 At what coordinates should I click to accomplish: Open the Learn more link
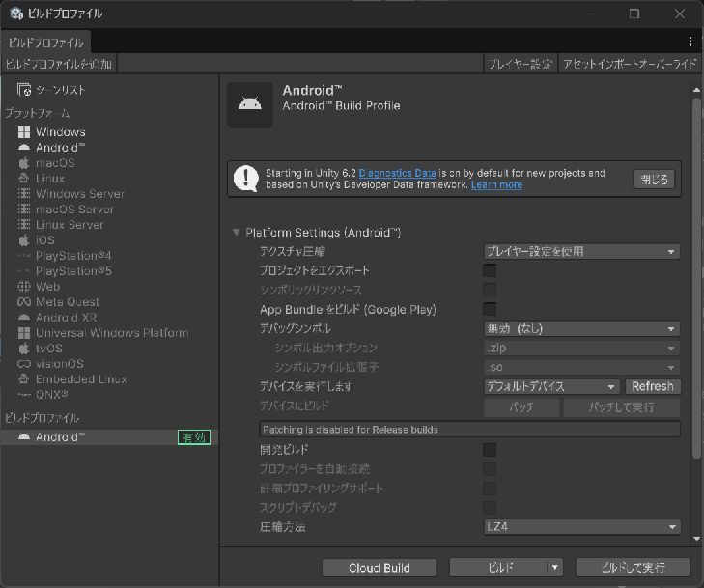click(x=496, y=185)
